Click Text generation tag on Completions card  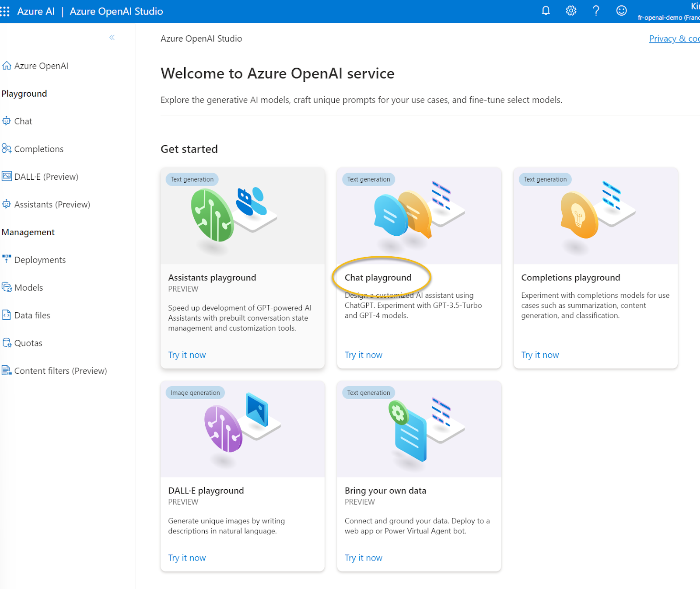pyautogui.click(x=545, y=179)
